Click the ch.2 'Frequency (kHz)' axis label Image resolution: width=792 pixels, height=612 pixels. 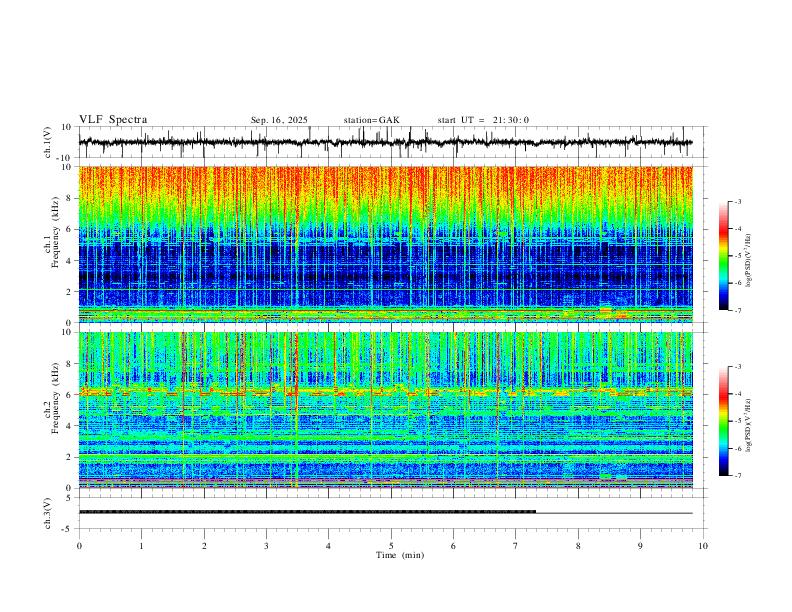[x=56, y=398]
